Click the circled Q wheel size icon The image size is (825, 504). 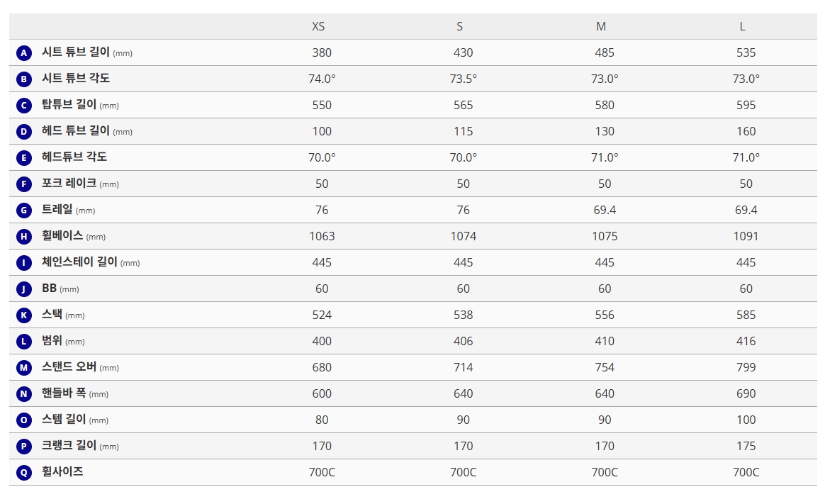(24, 473)
